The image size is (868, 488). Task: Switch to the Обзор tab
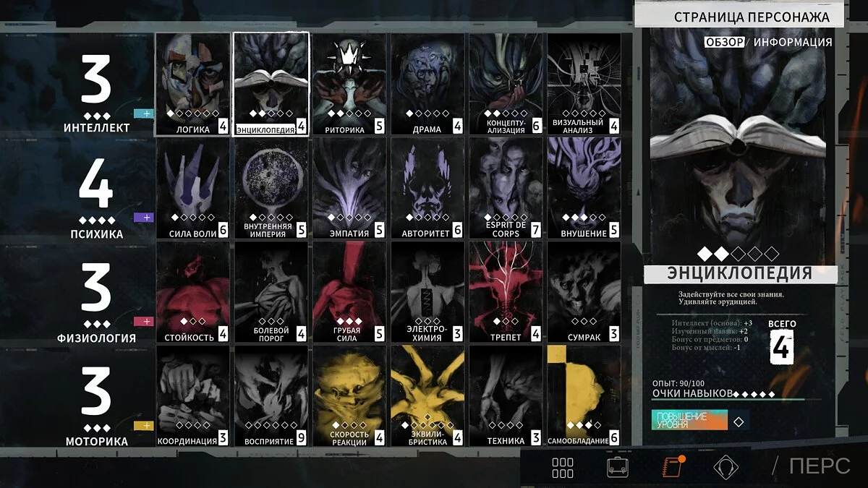point(724,42)
